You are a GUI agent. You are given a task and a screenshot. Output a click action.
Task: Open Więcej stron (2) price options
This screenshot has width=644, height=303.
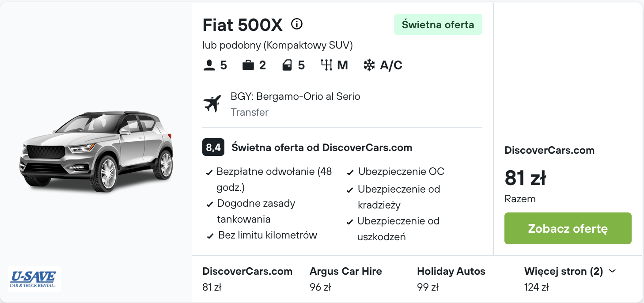(570, 279)
